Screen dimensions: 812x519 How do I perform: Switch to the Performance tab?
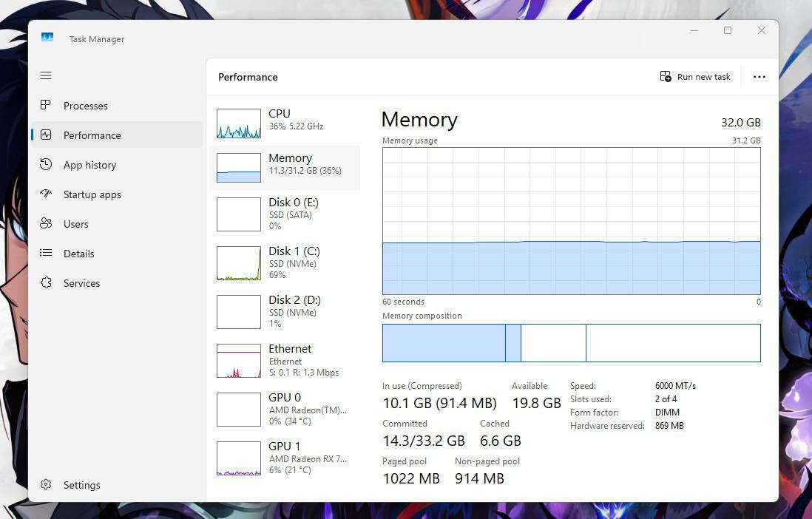pyautogui.click(x=92, y=135)
